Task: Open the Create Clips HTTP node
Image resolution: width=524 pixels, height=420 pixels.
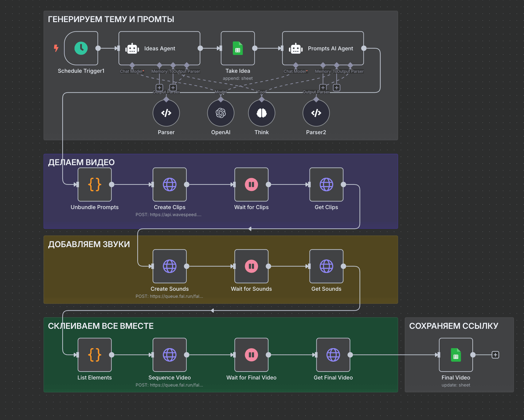Action: (x=170, y=185)
